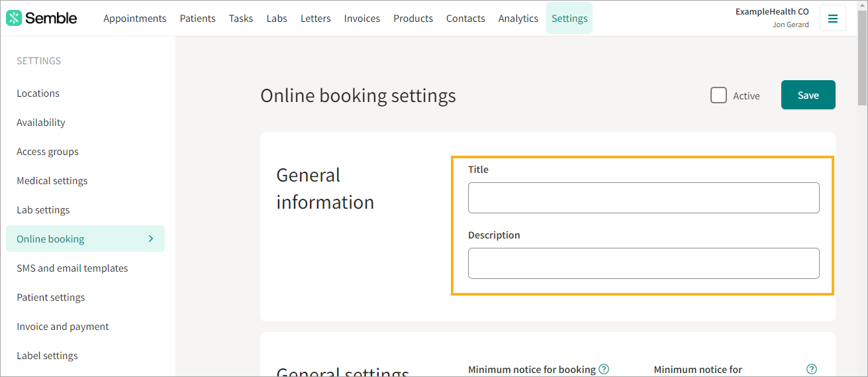Click help icon beside Minimum notice for booking
This screenshot has height=377, width=868.
click(604, 369)
